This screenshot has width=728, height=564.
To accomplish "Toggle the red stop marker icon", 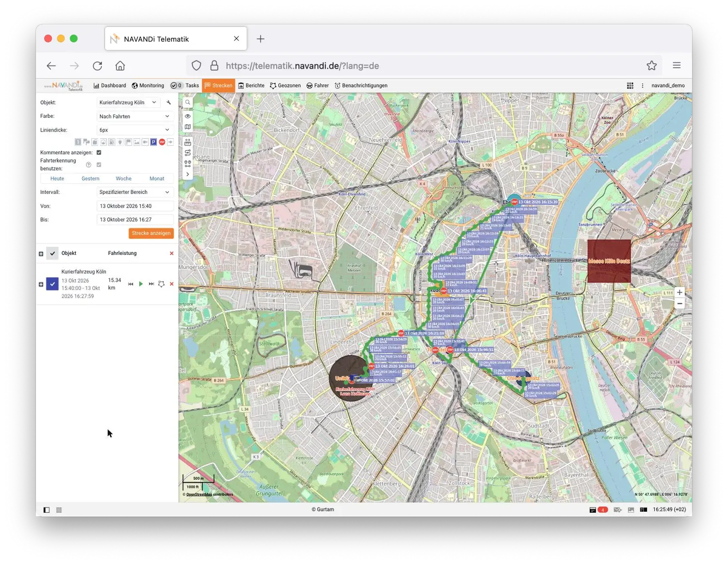I will [162, 142].
